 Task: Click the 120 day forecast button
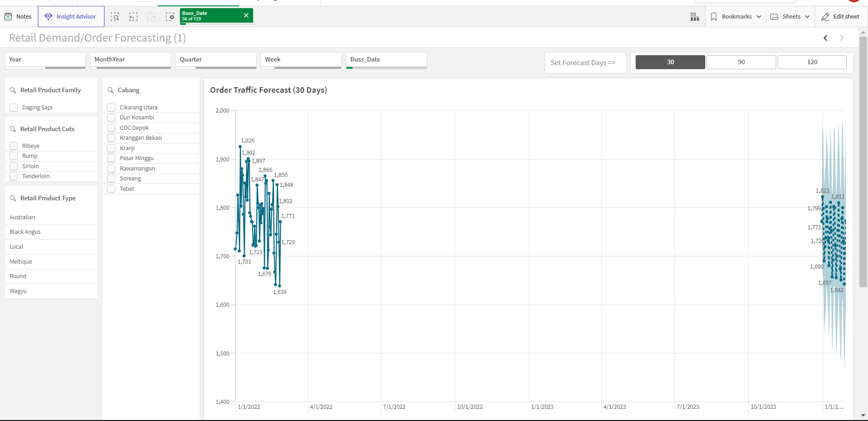pyautogui.click(x=812, y=62)
